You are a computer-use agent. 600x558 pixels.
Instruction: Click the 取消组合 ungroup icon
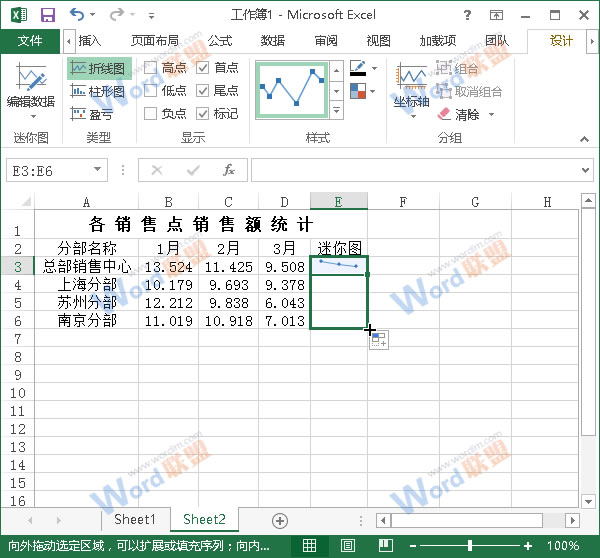tap(444, 91)
